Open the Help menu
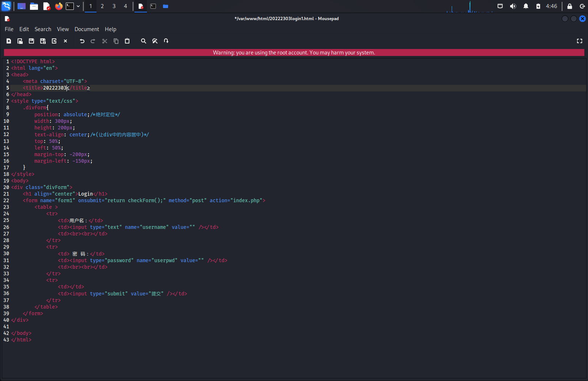 [x=110, y=29]
